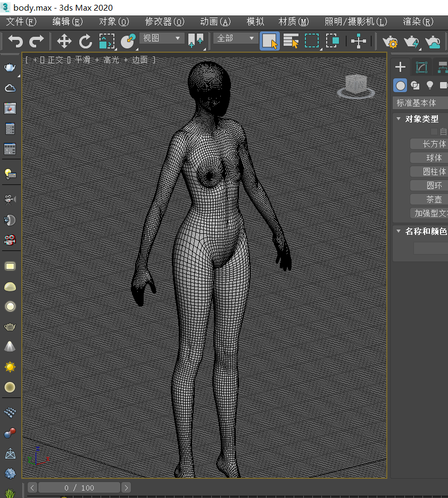Click the Undo arrow icon
The height and width of the screenshot is (498, 448).
click(16, 41)
